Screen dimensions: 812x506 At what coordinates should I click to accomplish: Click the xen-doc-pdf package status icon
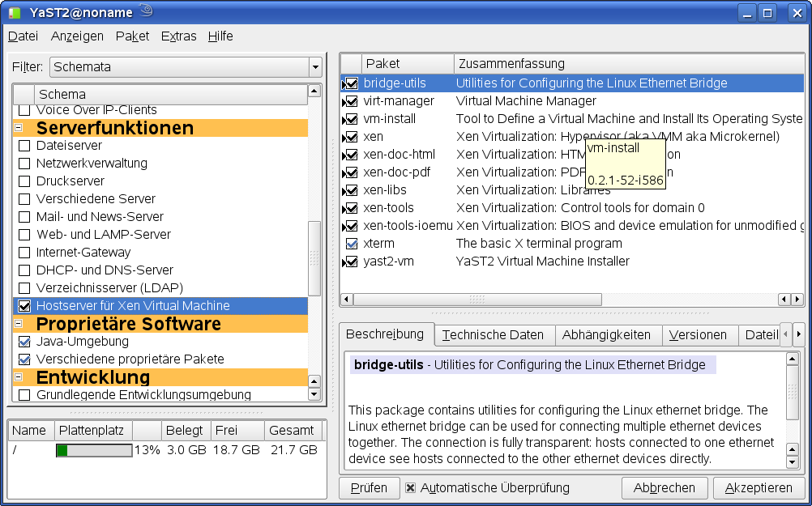pos(351,172)
